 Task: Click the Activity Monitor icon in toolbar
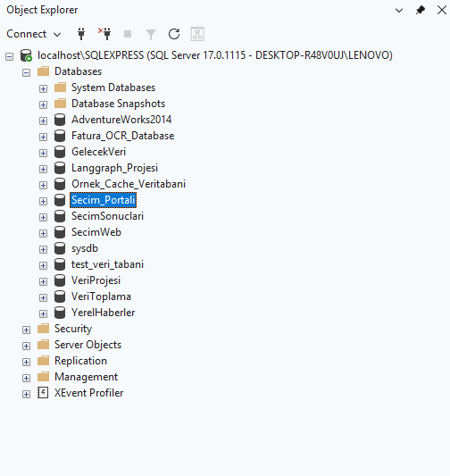pos(197,34)
